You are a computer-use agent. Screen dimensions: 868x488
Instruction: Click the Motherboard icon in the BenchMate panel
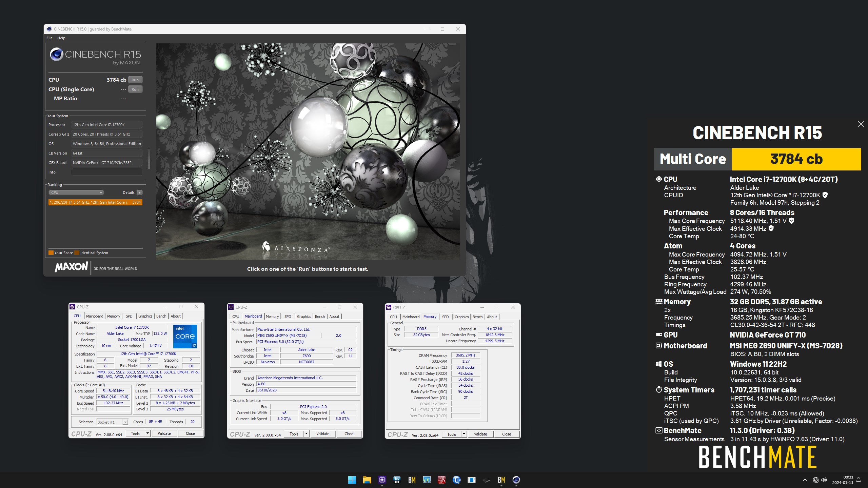(x=659, y=346)
